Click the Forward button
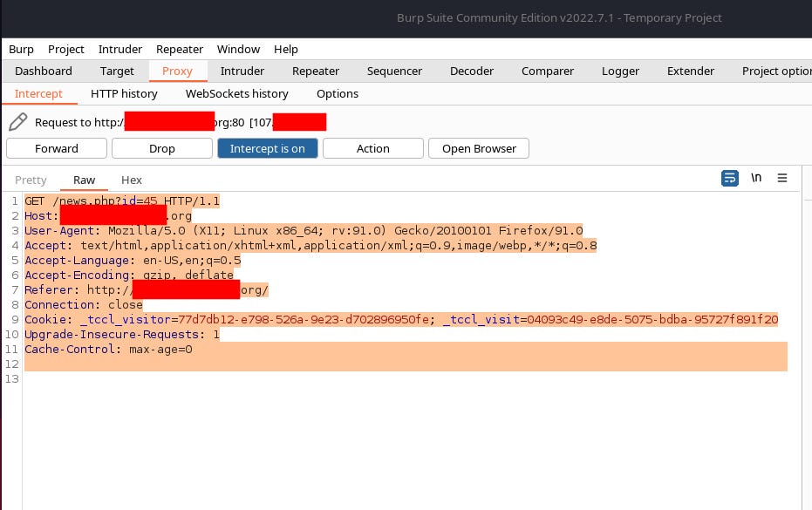 [57, 148]
